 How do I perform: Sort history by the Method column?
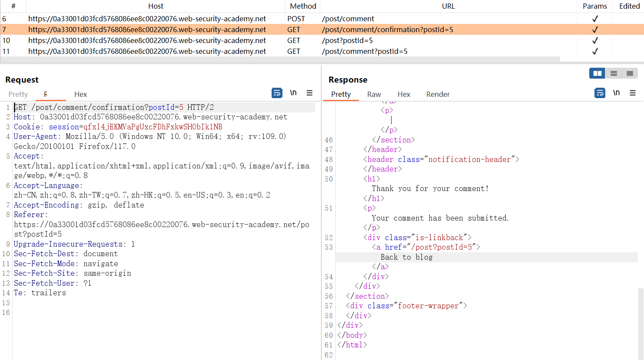[303, 6]
